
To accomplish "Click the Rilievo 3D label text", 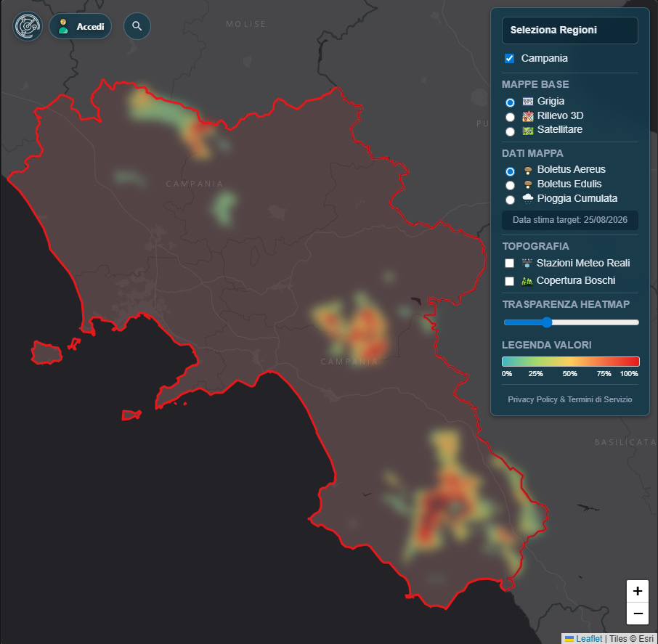I will pyautogui.click(x=560, y=115).
